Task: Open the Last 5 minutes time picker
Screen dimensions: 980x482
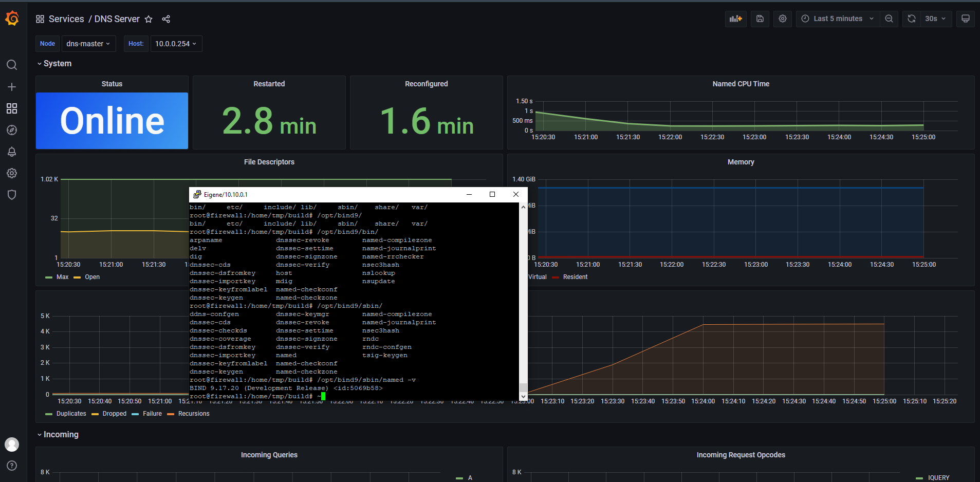Action: [837, 18]
